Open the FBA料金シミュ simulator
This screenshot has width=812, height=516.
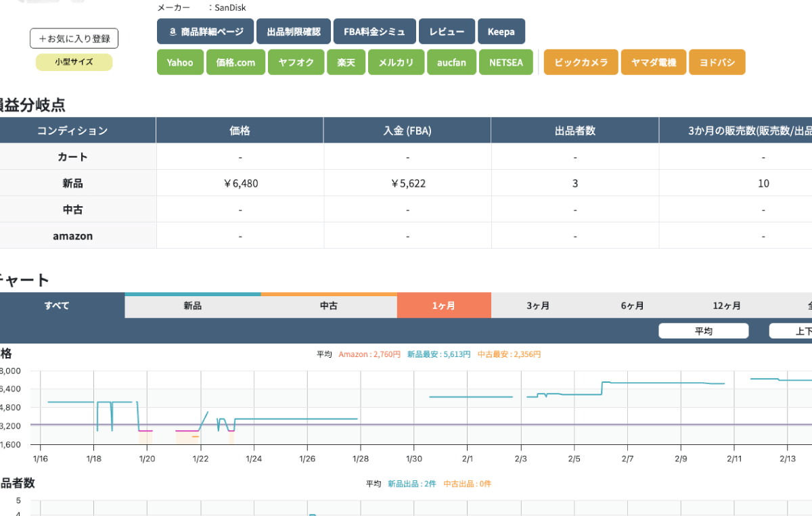tap(374, 32)
